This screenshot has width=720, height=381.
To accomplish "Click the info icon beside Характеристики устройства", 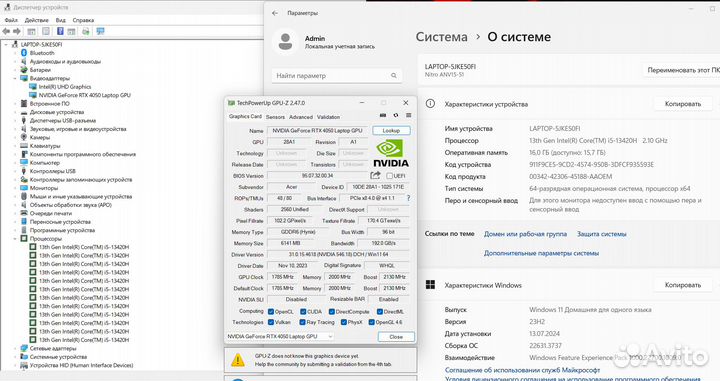I will coord(430,104).
